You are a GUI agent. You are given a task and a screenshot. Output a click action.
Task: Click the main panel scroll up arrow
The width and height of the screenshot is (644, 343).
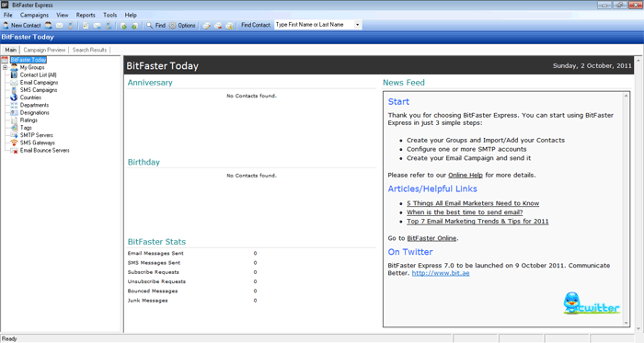pyautogui.click(x=639, y=61)
